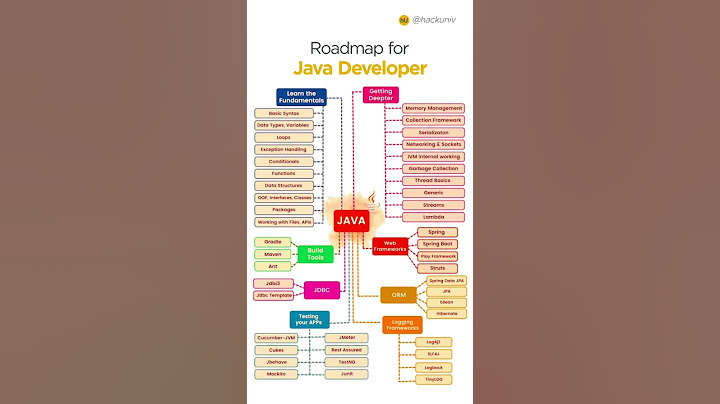720x404 pixels.
Task: Click the 'Networking & Sockets' box
Action: point(433,144)
